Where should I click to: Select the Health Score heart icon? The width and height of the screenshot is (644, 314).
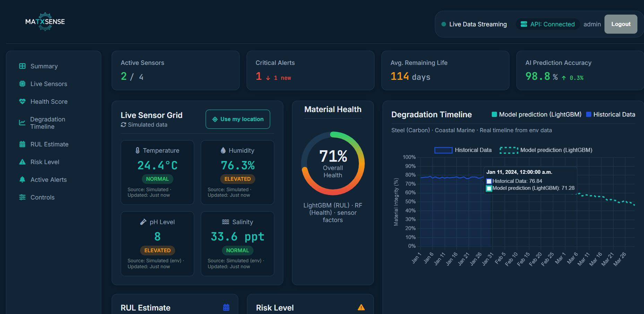[x=22, y=101]
